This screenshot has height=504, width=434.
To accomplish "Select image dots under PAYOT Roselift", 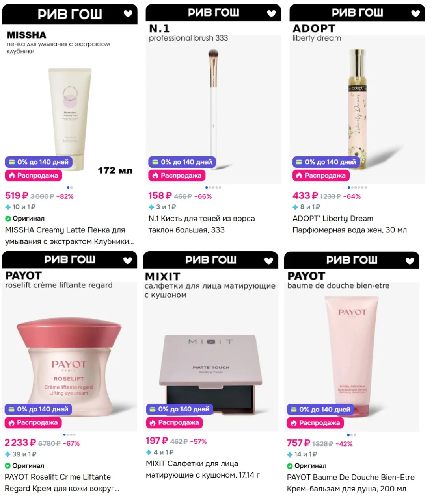I will tap(69, 435).
